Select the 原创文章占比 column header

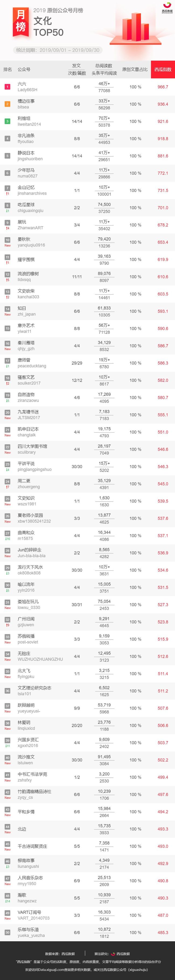135,70
